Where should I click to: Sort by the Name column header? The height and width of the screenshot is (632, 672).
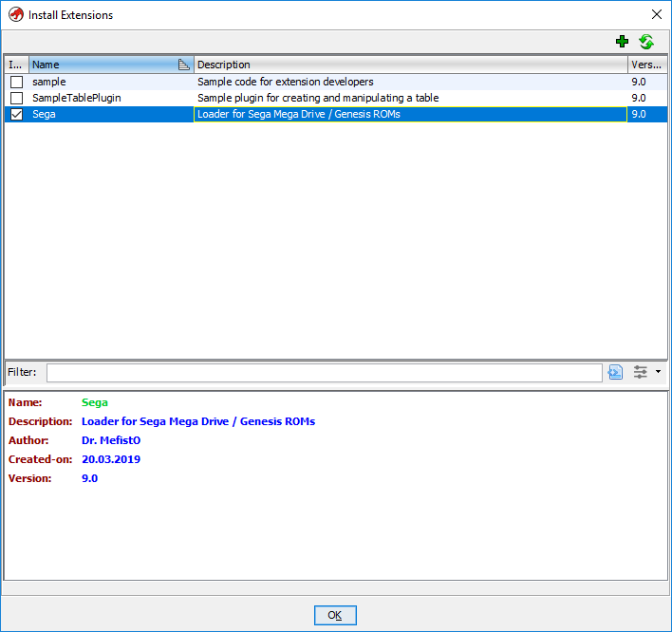tap(111, 65)
